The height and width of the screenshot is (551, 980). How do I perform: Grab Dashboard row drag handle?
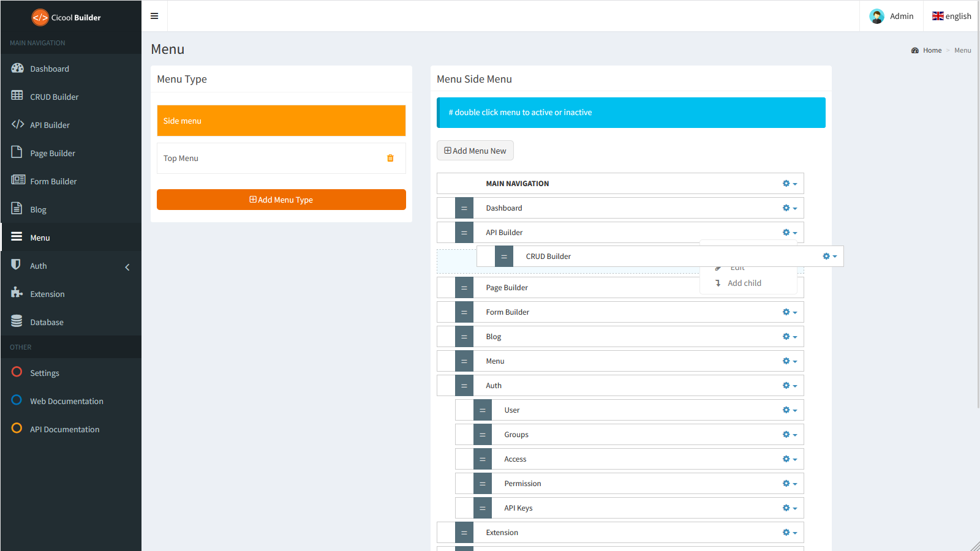tap(464, 208)
